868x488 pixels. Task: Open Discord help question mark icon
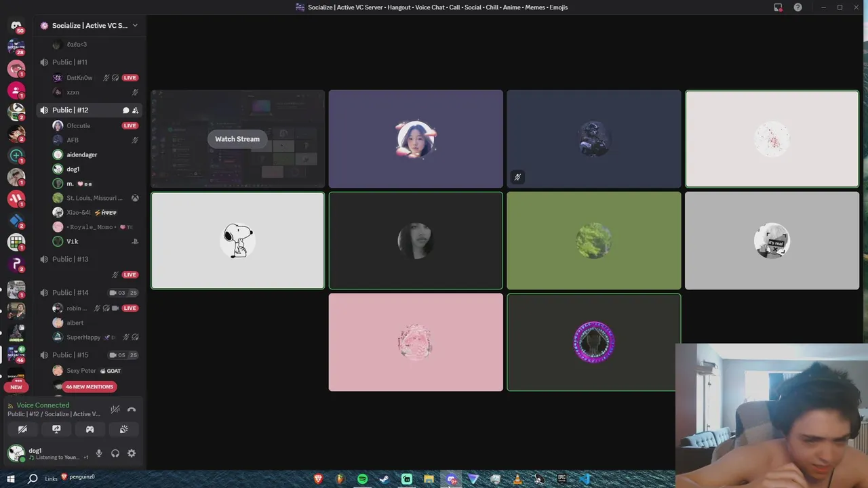[797, 7]
